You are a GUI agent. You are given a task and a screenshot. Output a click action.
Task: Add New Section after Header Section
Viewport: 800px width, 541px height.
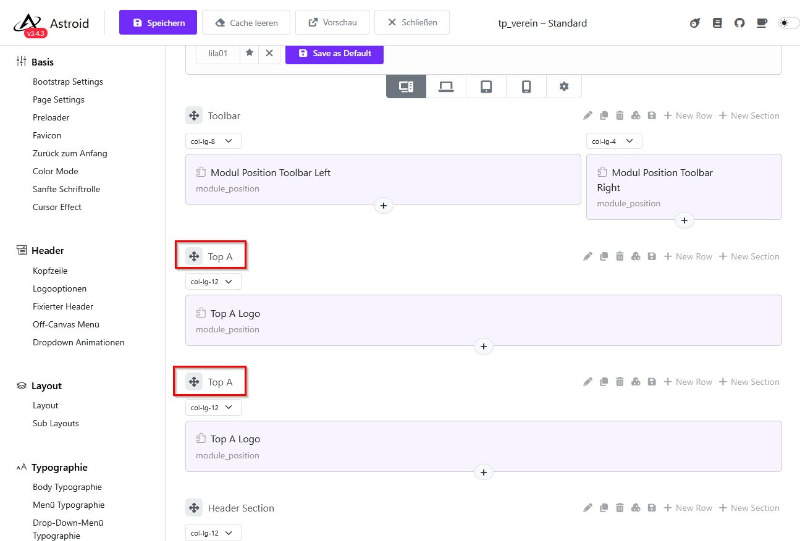pyautogui.click(x=749, y=508)
